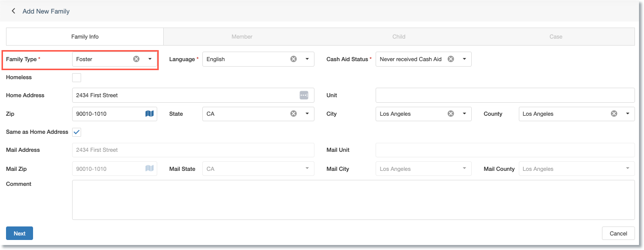Expand the Cash Aid Status dropdown

click(x=464, y=59)
